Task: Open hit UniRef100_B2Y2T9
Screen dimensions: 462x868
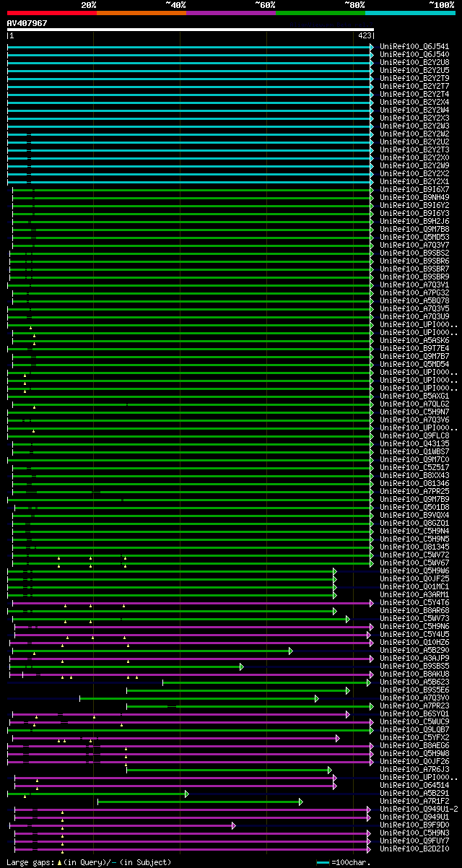Action: tap(415, 78)
